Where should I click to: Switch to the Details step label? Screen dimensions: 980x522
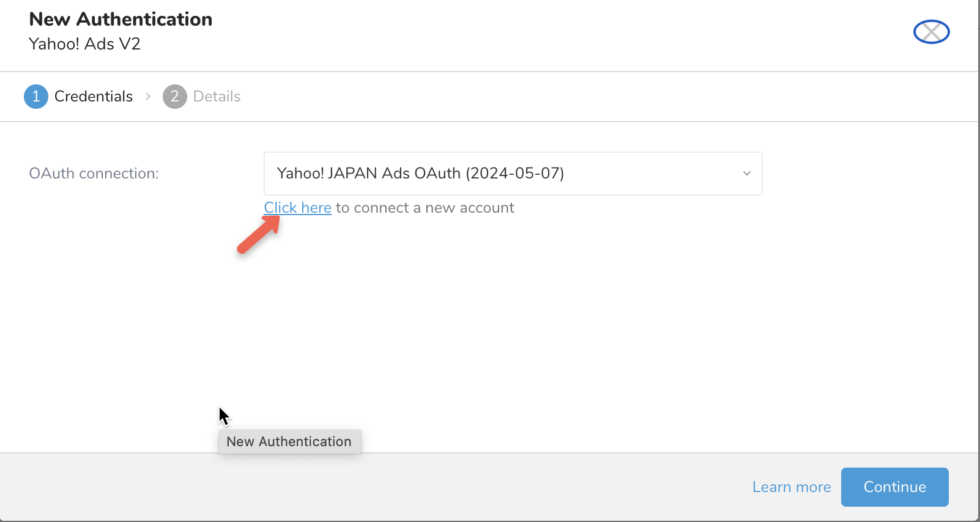coord(217,97)
